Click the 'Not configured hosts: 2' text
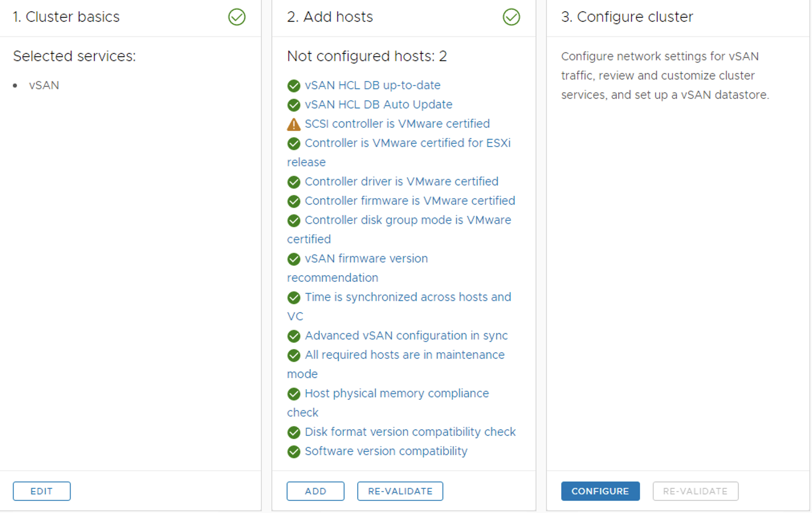 click(x=367, y=56)
